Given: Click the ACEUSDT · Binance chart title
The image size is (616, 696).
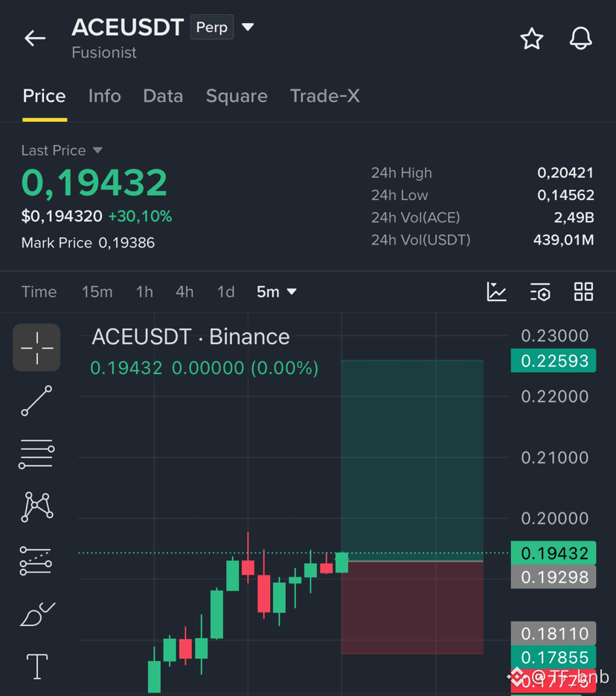Looking at the screenshot, I should coord(190,337).
